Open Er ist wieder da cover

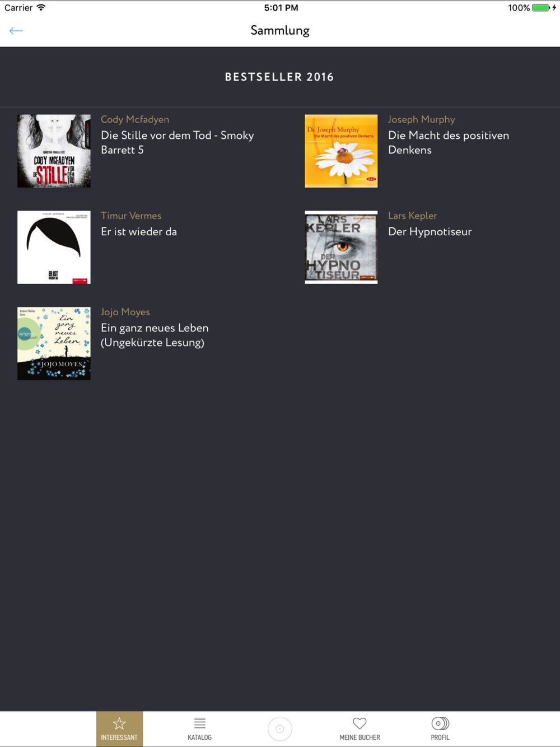click(x=54, y=248)
